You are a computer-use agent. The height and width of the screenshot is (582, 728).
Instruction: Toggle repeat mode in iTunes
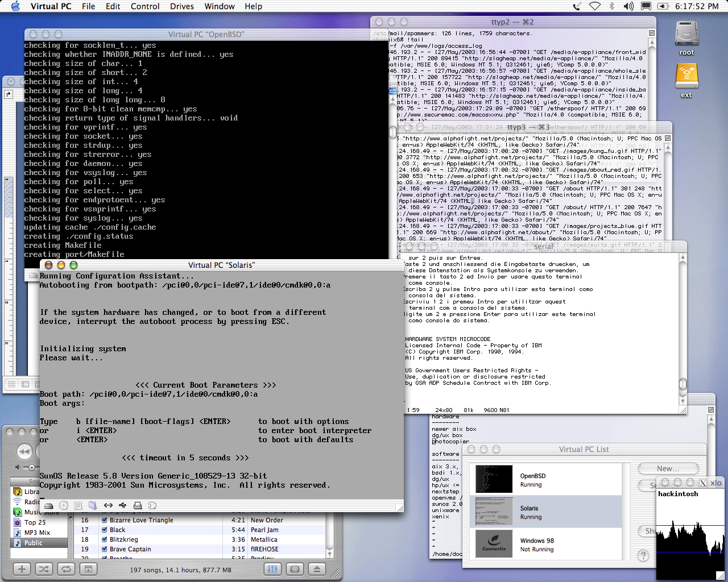click(66, 569)
